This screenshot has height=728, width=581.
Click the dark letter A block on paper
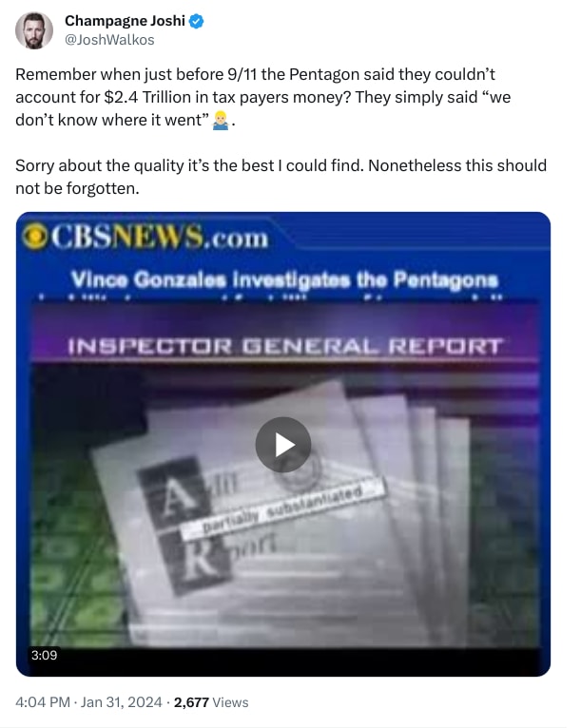coord(172,494)
